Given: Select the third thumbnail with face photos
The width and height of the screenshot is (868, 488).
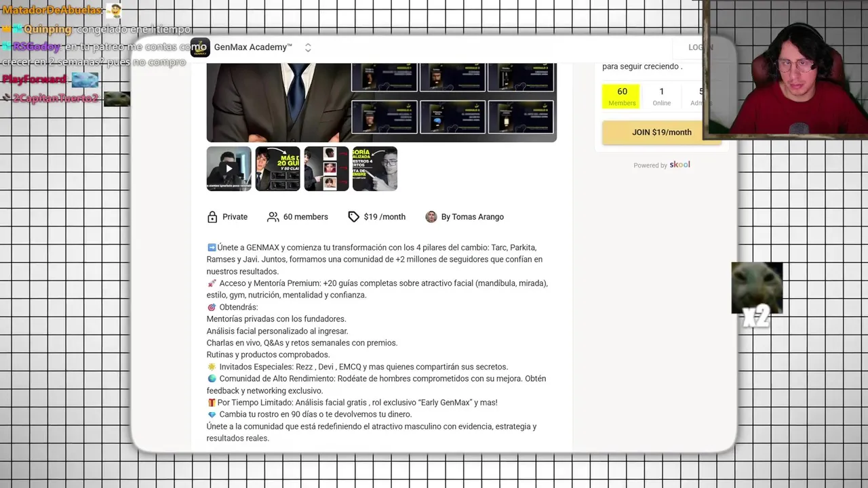Looking at the screenshot, I should point(326,169).
